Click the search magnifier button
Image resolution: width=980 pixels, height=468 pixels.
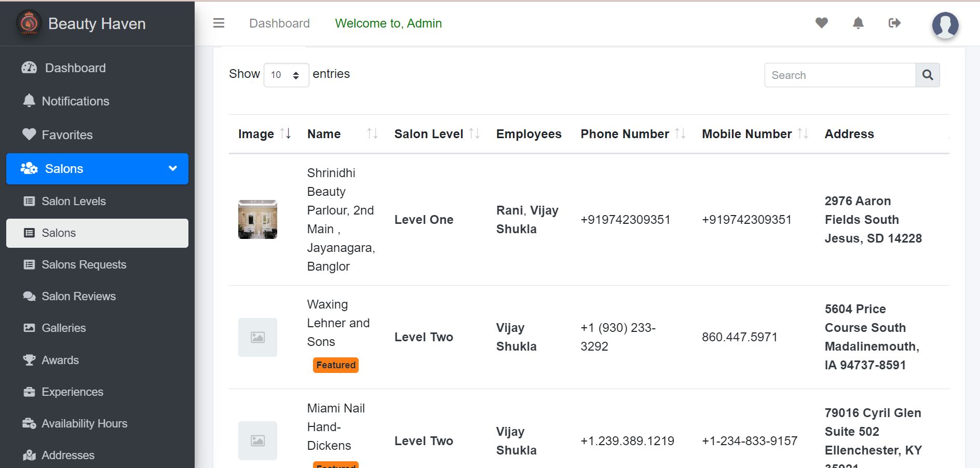click(928, 75)
